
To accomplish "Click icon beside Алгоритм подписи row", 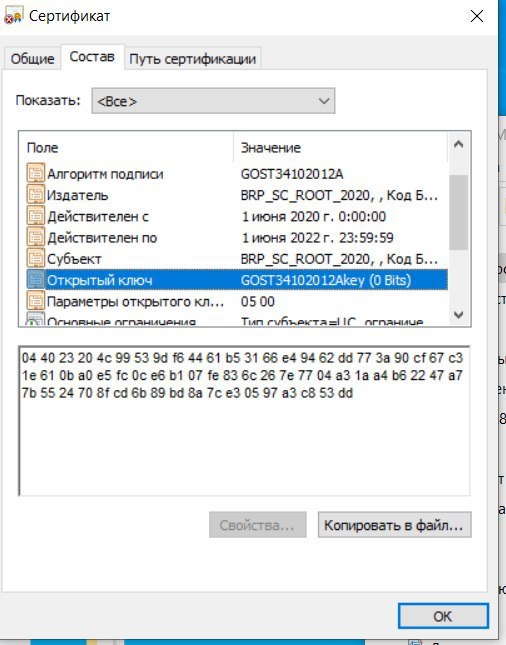I will (35, 173).
